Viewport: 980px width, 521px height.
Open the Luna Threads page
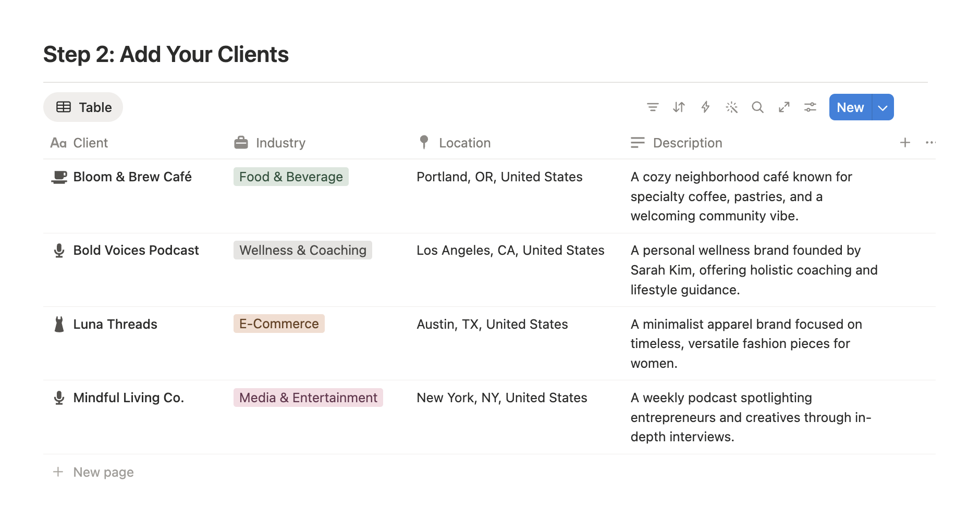point(115,324)
